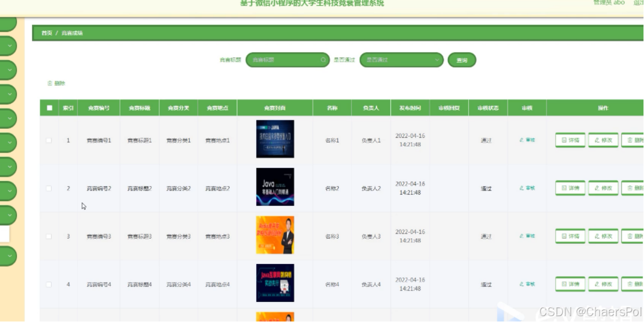Click the 通过 status in 竞赛编号1 row
The width and height of the screenshot is (644, 322).
(x=486, y=141)
